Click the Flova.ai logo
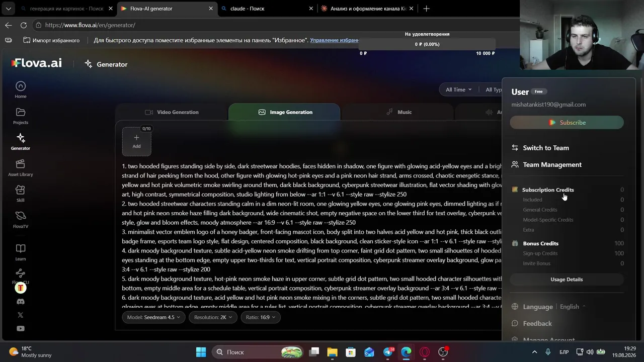The image size is (644, 362). (37, 63)
